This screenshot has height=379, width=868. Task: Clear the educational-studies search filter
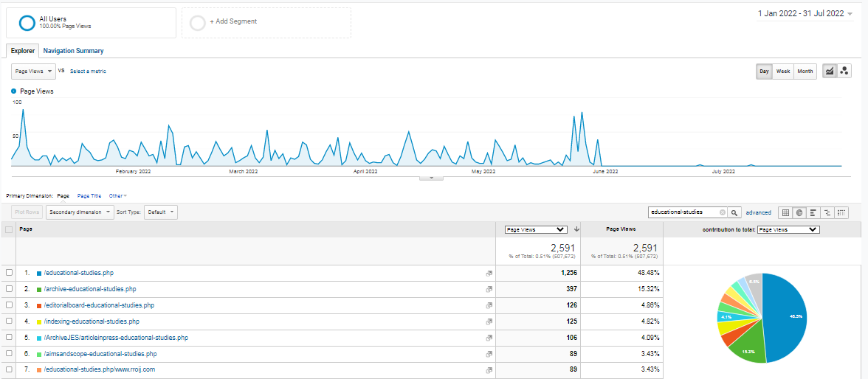723,212
